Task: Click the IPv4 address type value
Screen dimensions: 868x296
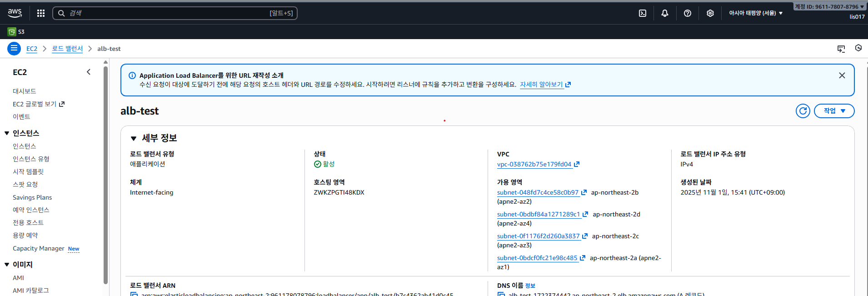Action: click(x=687, y=164)
